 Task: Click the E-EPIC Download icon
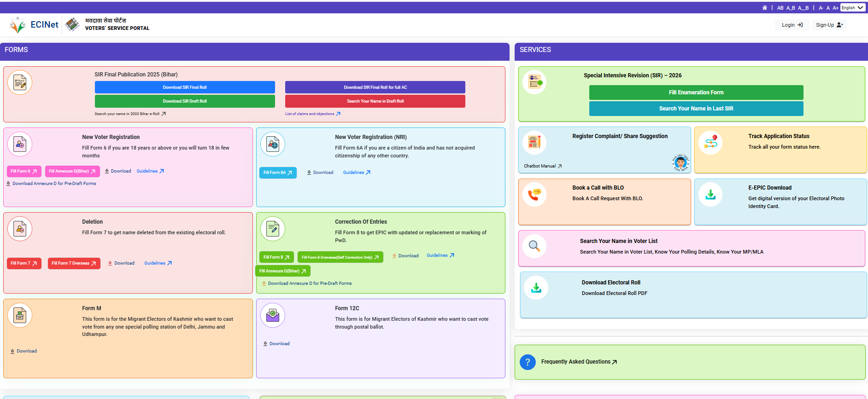click(710, 195)
